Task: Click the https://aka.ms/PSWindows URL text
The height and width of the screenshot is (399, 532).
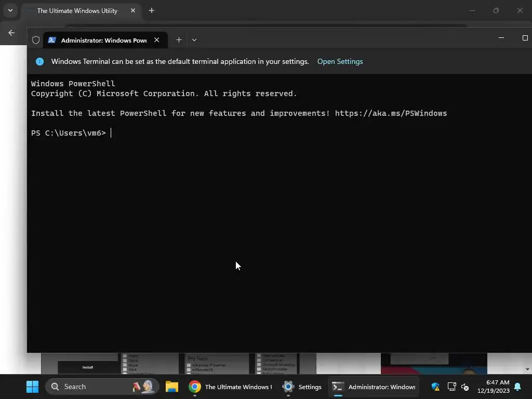Action: tap(391, 113)
